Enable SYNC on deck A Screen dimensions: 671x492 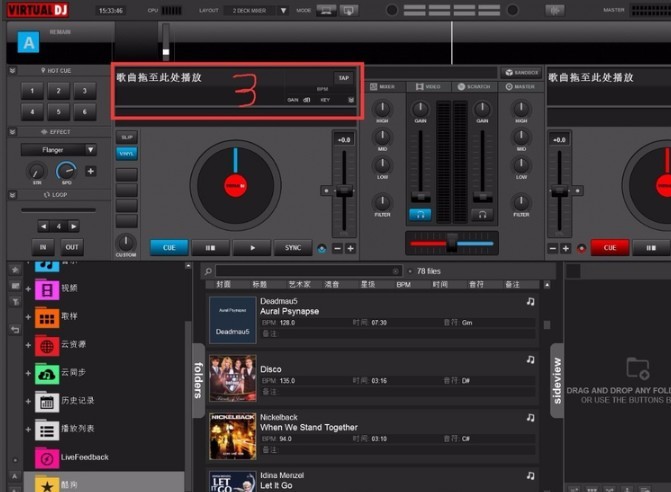[x=293, y=248]
